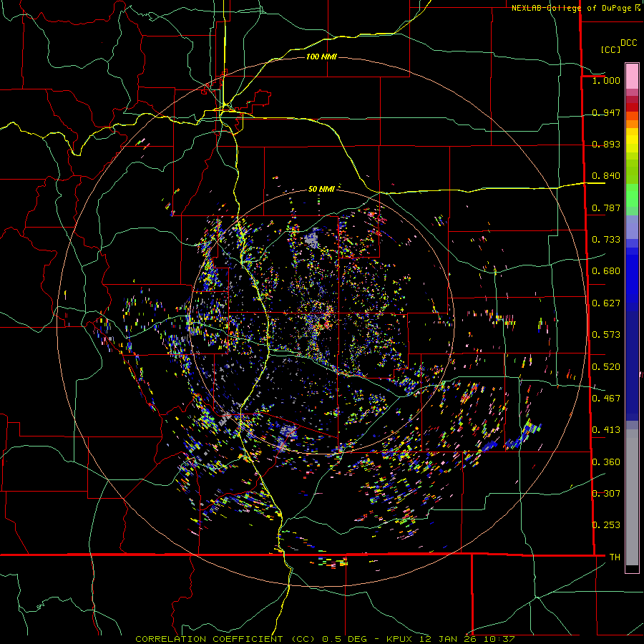Click the bright green segment of the color bar

632,195
